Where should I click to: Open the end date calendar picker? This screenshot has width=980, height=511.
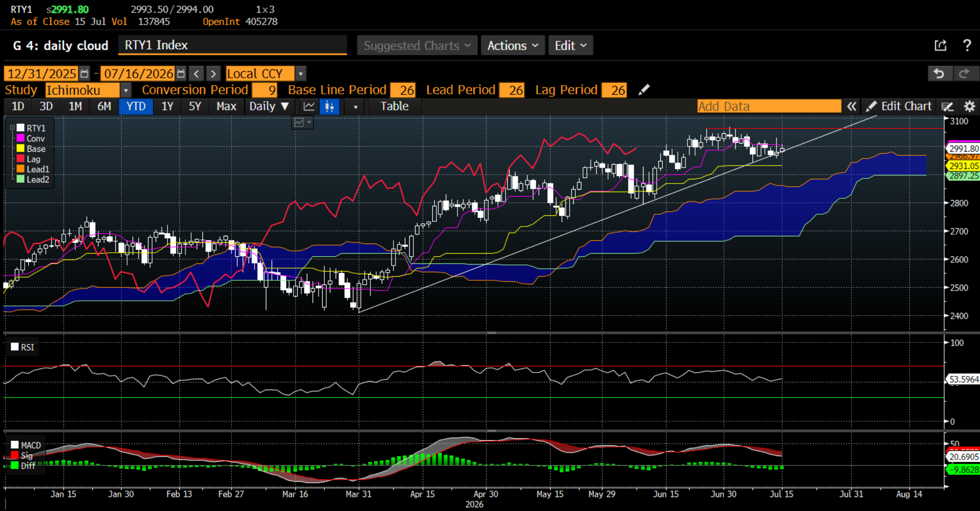(181, 73)
